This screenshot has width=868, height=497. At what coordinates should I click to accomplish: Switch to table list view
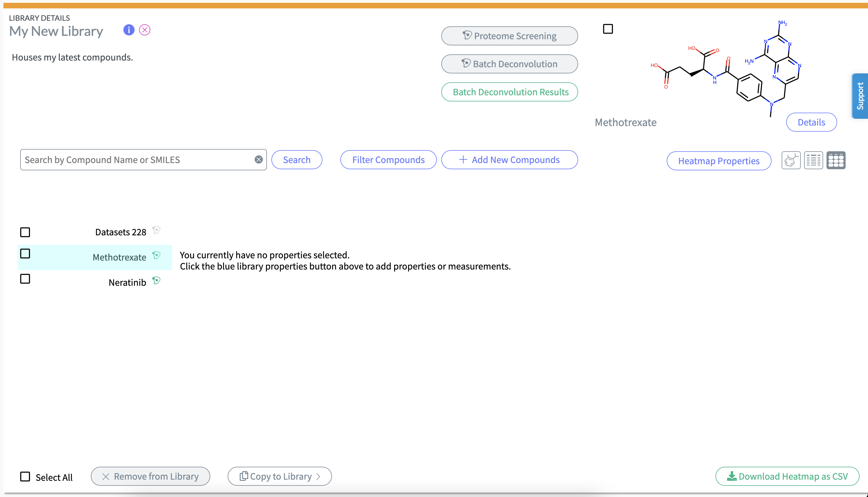pos(813,160)
